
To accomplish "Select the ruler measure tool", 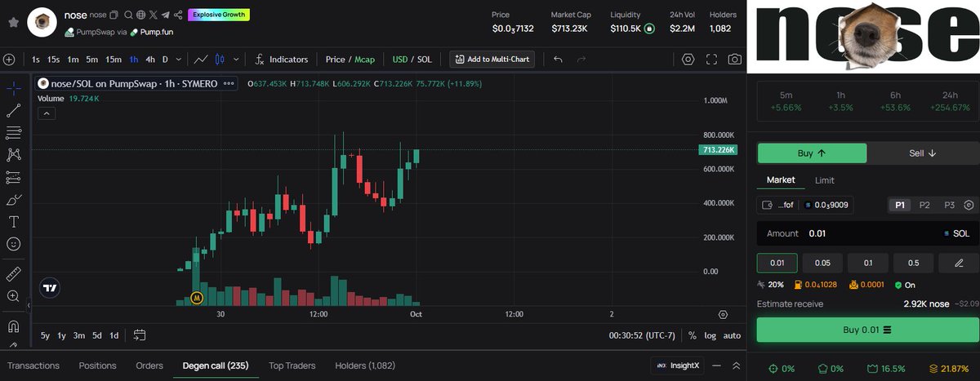I will [x=14, y=273].
